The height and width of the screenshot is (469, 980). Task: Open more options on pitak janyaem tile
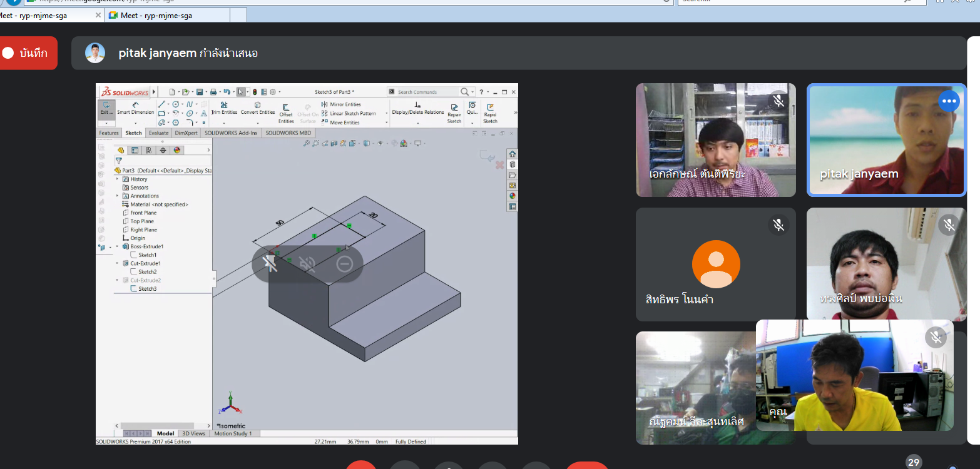tap(949, 101)
